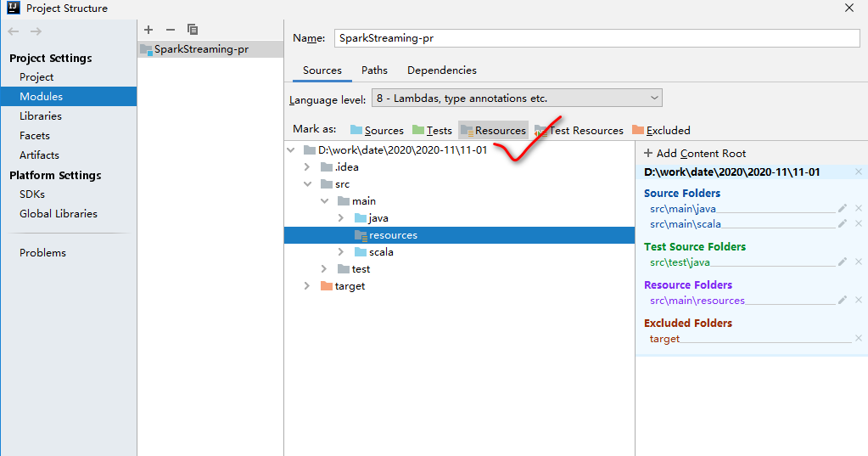The image size is (868, 456).
Task: Select the java folder in tree
Action: click(372, 218)
